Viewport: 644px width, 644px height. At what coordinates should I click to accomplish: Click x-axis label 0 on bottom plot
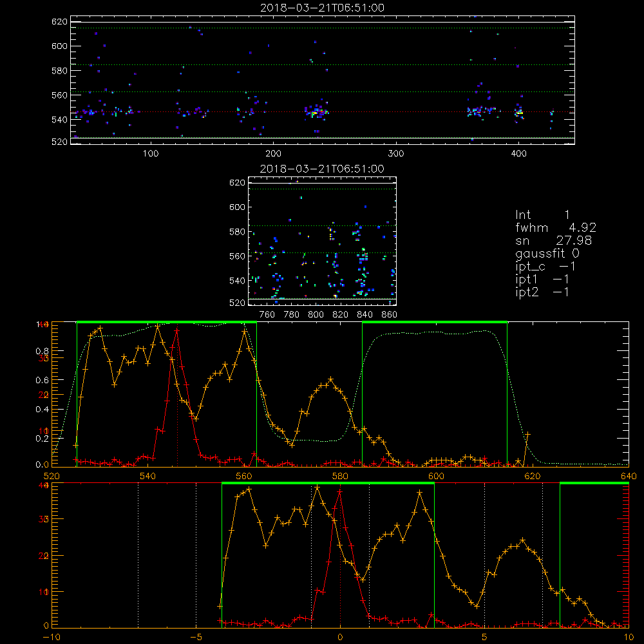click(x=340, y=638)
